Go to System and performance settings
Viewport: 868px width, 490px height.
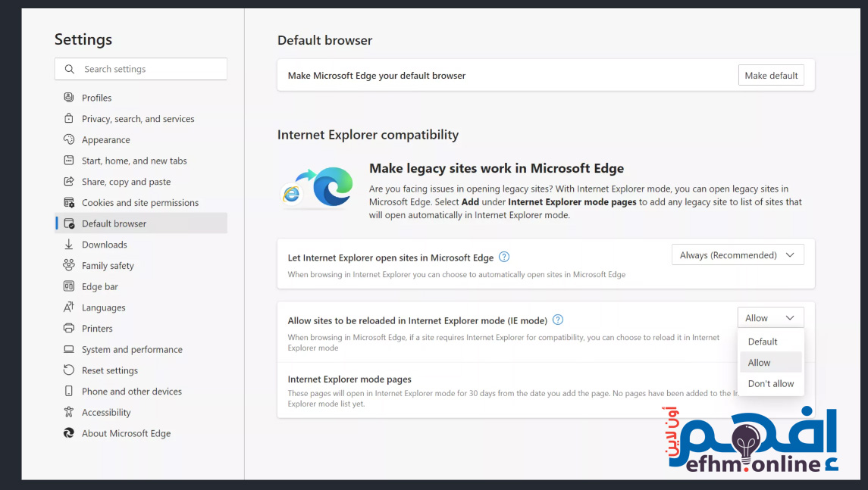[x=132, y=350]
